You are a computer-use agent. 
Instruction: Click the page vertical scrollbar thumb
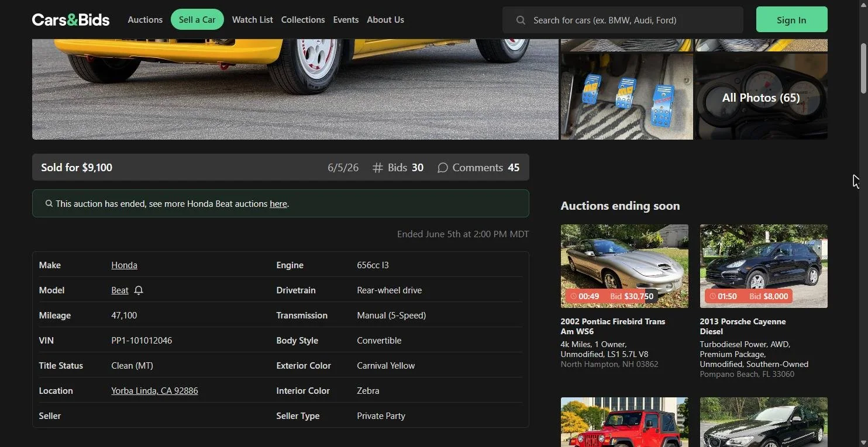[863, 67]
